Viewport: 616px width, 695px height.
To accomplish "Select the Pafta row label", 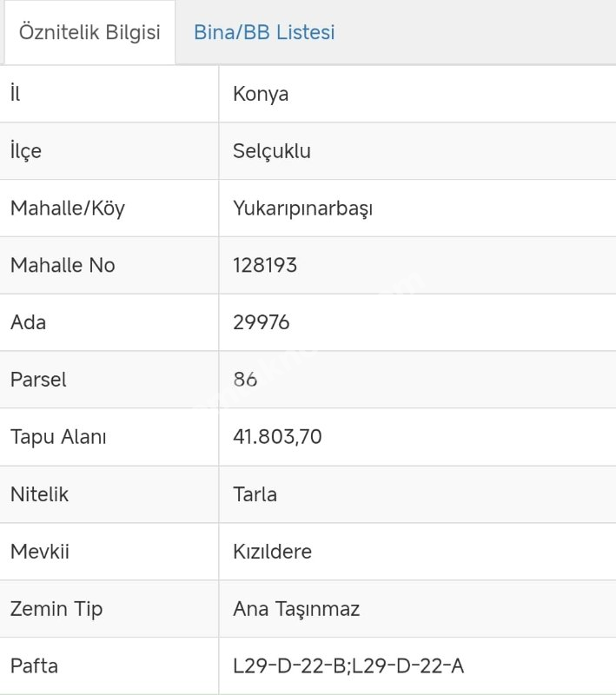I will [x=34, y=666].
